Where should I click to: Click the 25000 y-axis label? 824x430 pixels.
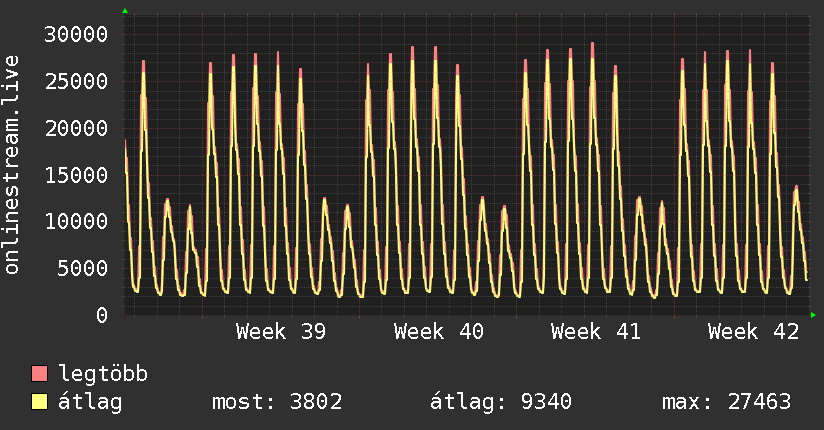[76, 81]
